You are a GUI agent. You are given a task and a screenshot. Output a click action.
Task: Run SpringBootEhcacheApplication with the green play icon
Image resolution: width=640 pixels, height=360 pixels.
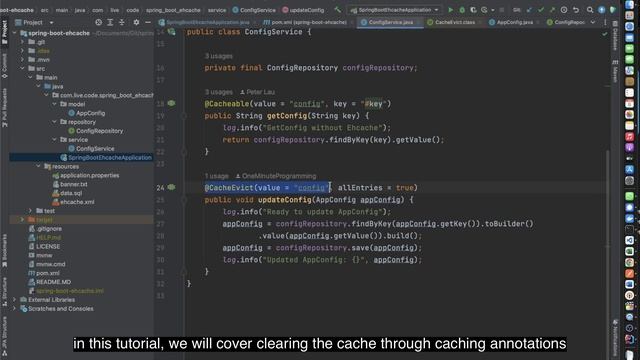coord(451,10)
